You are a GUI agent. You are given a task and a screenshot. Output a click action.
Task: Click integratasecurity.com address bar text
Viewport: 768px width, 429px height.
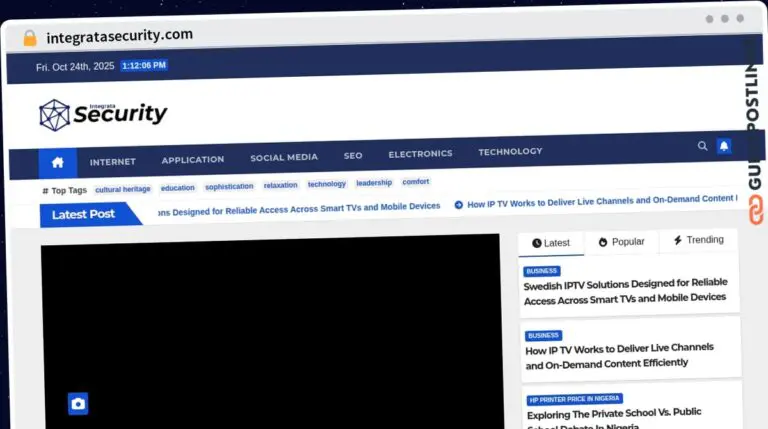click(120, 36)
